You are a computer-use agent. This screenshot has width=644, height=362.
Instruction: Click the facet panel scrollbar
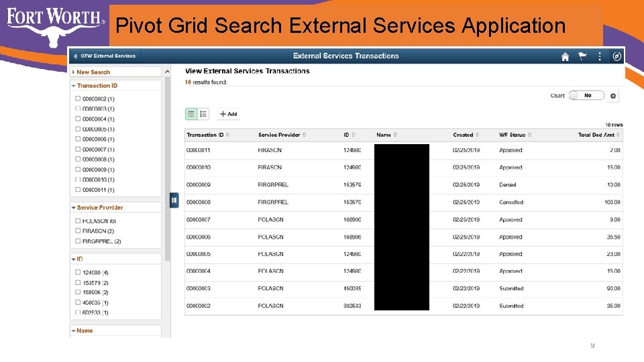[x=167, y=168]
